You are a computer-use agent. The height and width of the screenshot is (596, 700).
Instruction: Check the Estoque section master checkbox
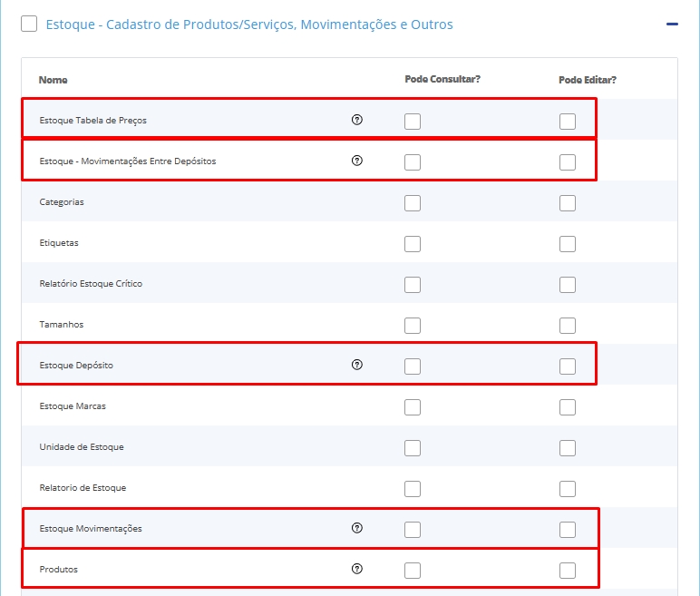29,24
